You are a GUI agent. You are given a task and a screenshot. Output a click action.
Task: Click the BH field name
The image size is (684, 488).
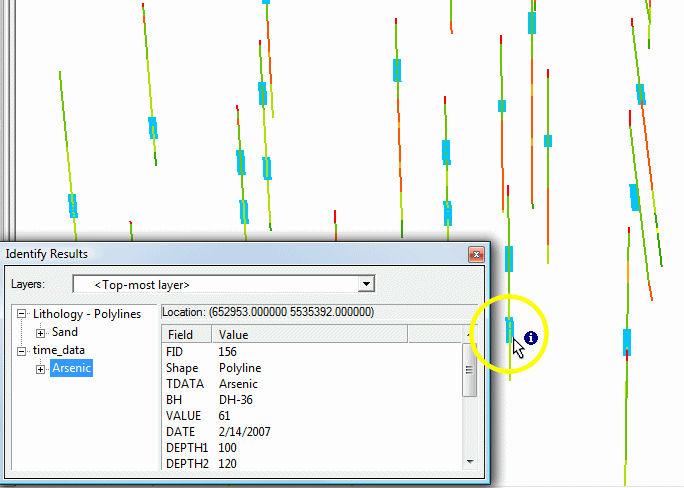(x=174, y=400)
